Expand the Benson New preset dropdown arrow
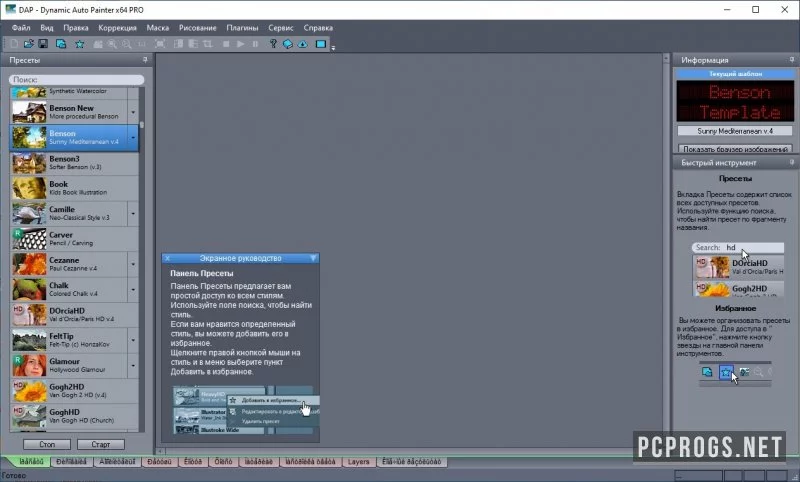 tap(133, 112)
